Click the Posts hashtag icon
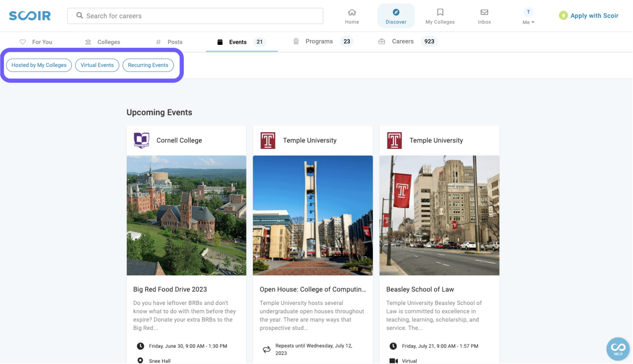This screenshot has width=633, height=364. (158, 42)
